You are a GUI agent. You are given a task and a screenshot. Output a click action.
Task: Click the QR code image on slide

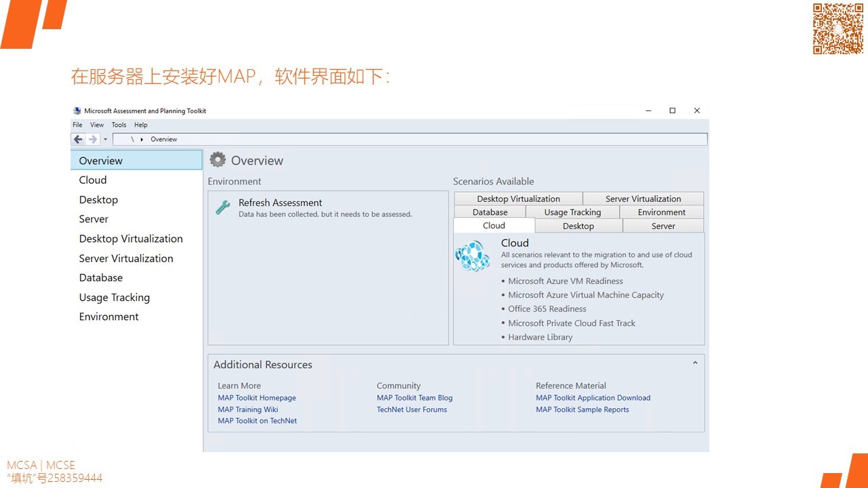(x=838, y=28)
